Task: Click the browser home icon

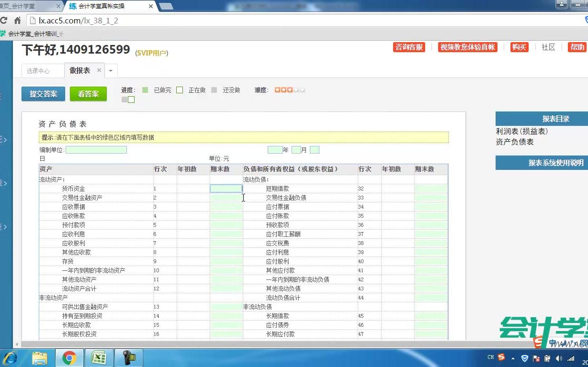Action: pos(17,20)
